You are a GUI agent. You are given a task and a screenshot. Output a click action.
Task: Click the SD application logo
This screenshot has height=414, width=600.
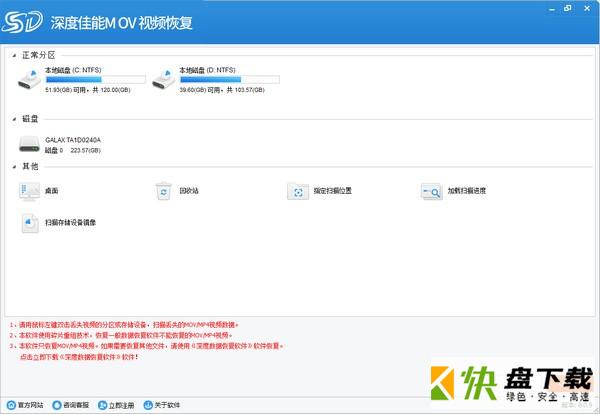(x=22, y=22)
